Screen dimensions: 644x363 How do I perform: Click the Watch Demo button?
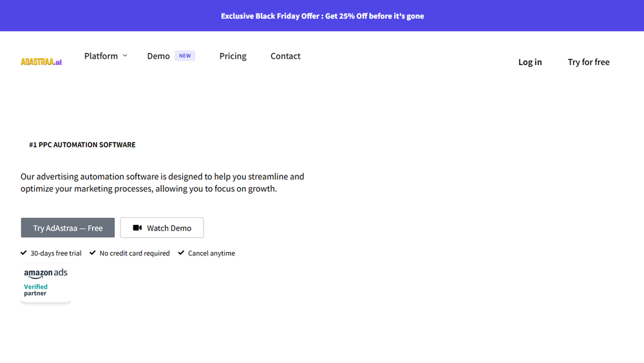click(x=162, y=228)
